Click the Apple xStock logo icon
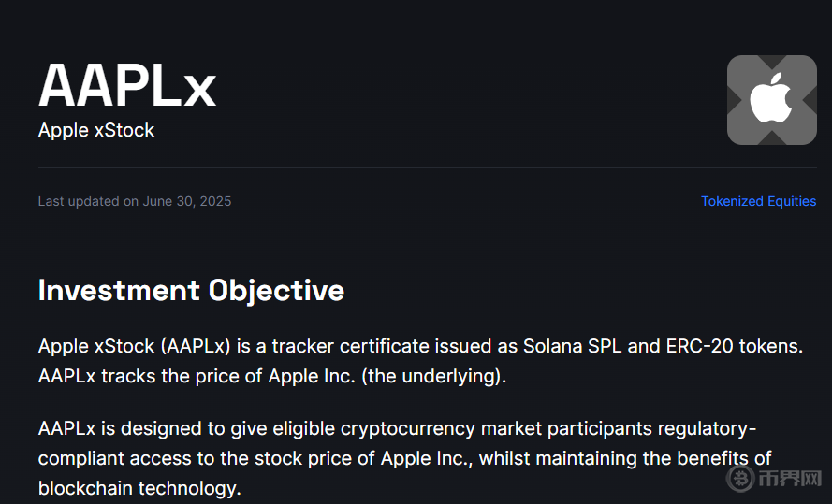832x504 pixels. click(771, 100)
